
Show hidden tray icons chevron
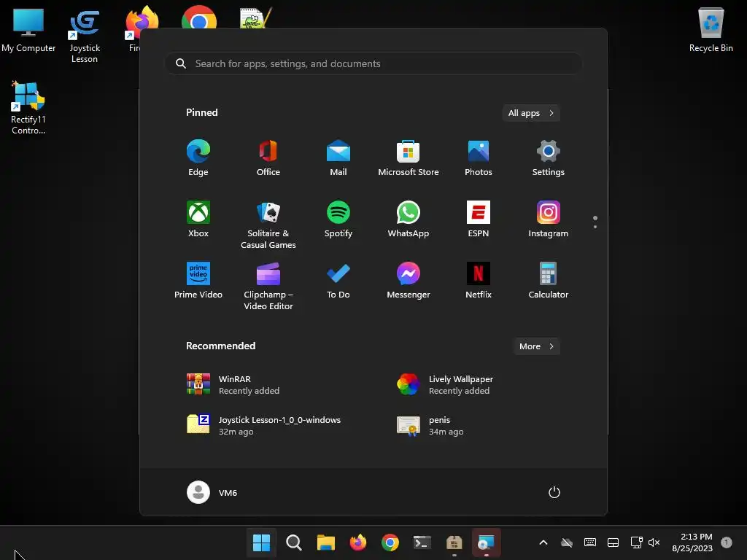pyautogui.click(x=543, y=542)
